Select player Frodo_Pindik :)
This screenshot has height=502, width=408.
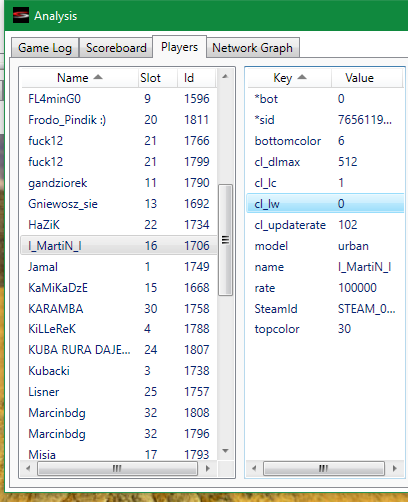[119, 120]
